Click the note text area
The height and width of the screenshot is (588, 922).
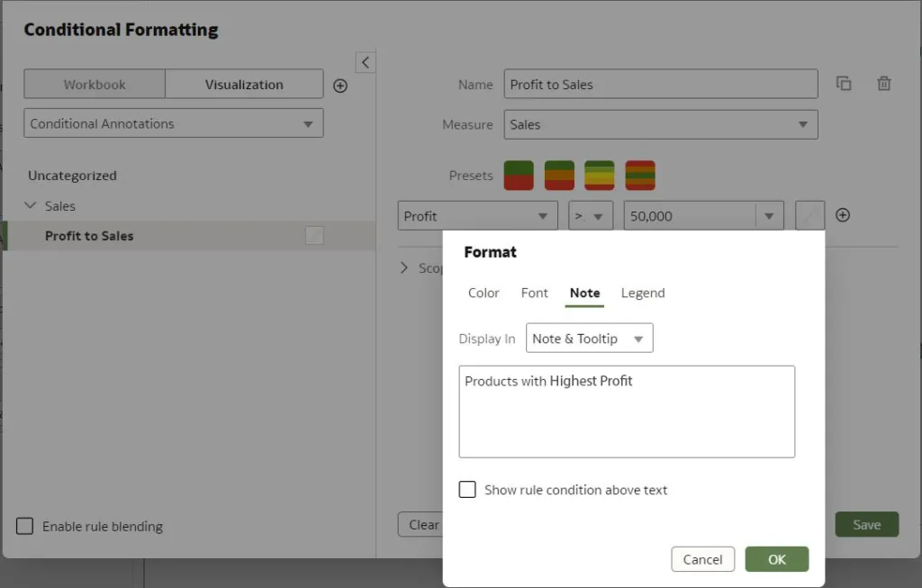[627, 412]
